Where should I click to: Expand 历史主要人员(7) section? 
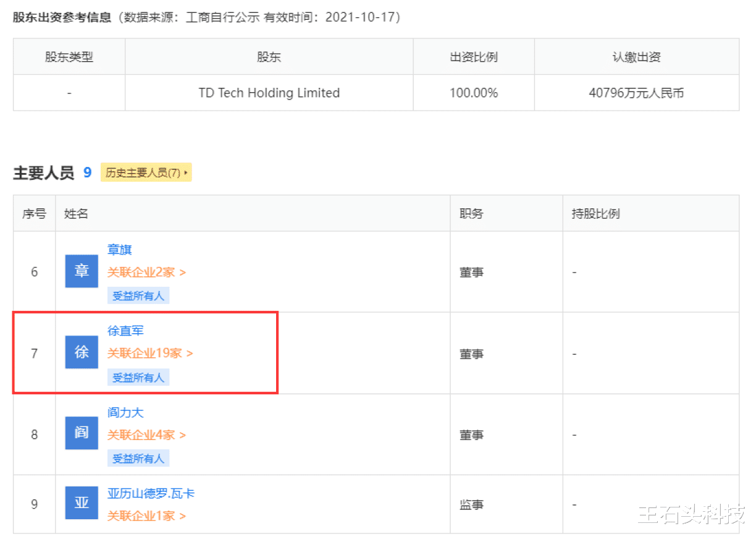coord(146,172)
